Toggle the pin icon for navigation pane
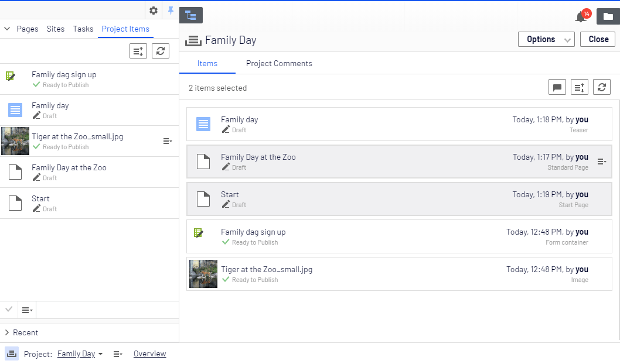Viewport: 620px width, 364px height. click(171, 11)
